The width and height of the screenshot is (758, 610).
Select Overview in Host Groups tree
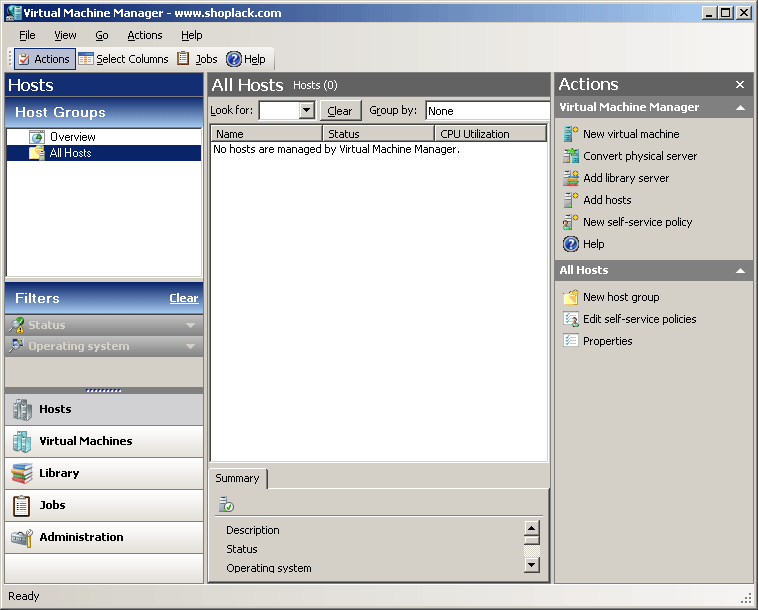[x=73, y=137]
